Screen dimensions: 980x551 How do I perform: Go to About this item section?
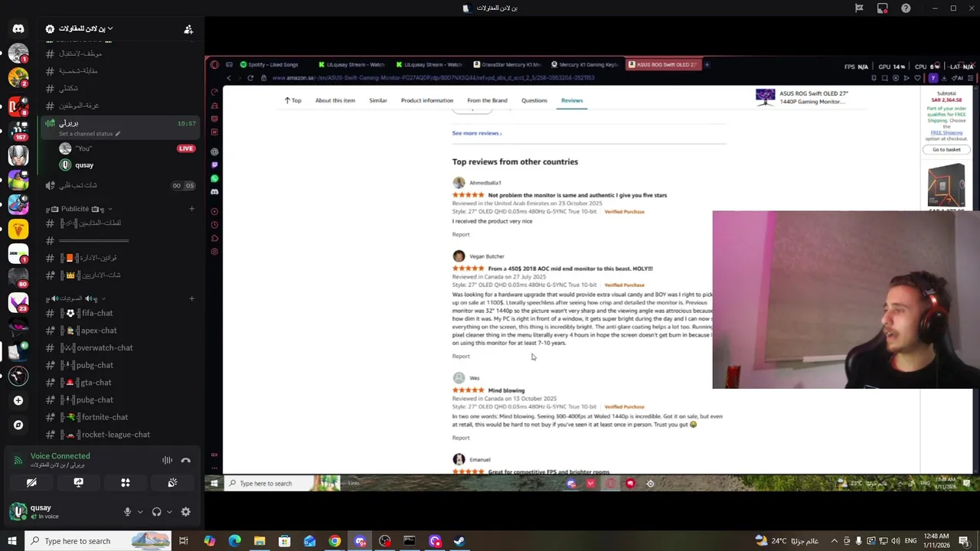click(x=335, y=100)
